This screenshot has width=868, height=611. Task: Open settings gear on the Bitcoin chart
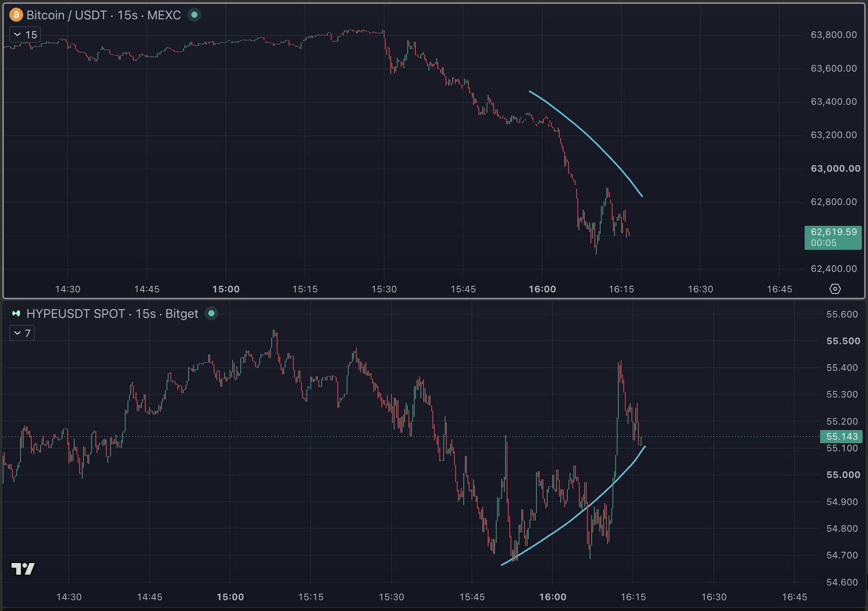[835, 289]
